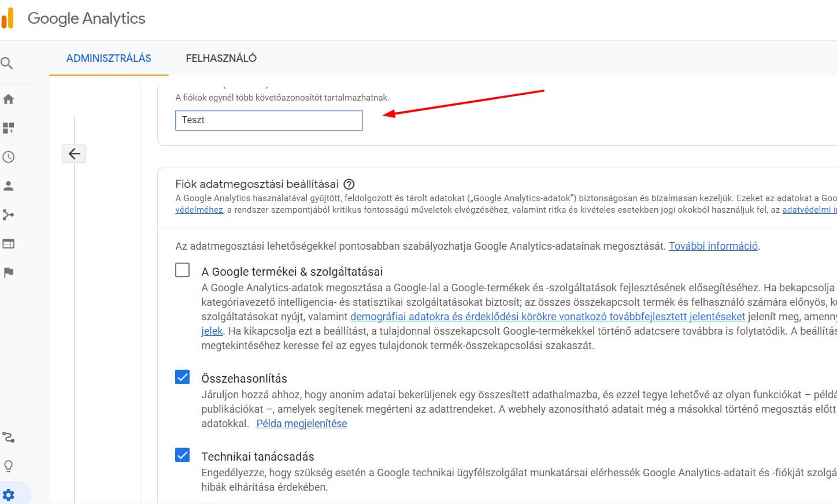Viewport: 837px width, 504px height.
Task: Switch to FELHASZNÁLÓ tab
Action: [221, 58]
